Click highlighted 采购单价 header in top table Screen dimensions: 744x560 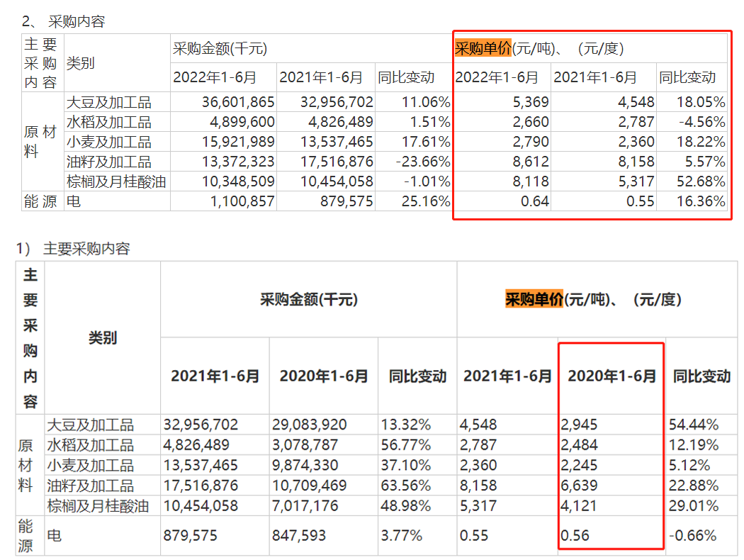tap(483, 49)
